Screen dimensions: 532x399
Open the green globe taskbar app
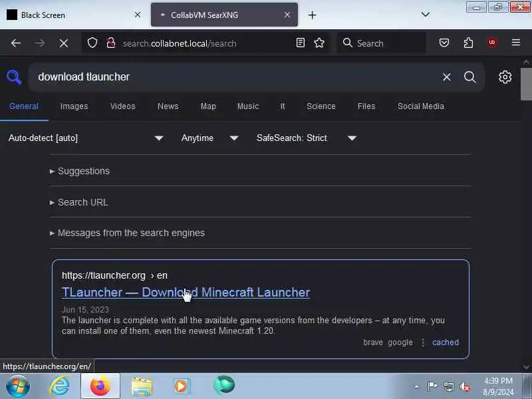click(x=224, y=385)
